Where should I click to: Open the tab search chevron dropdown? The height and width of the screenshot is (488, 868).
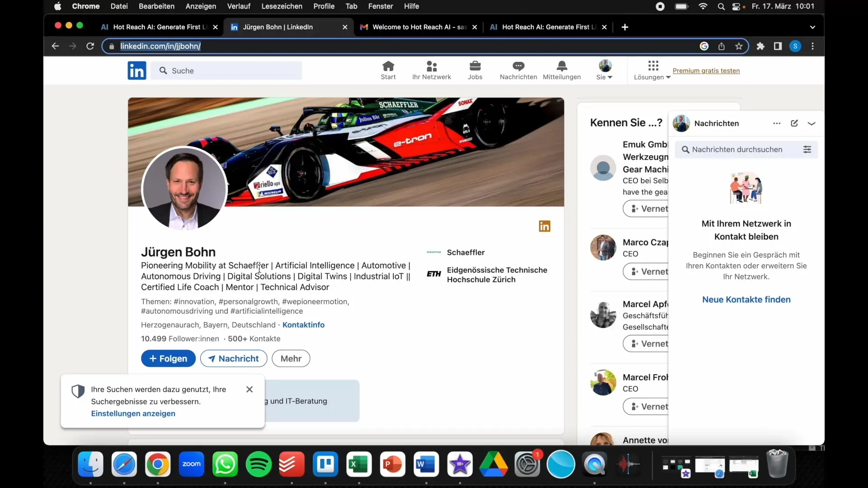pos(812,27)
